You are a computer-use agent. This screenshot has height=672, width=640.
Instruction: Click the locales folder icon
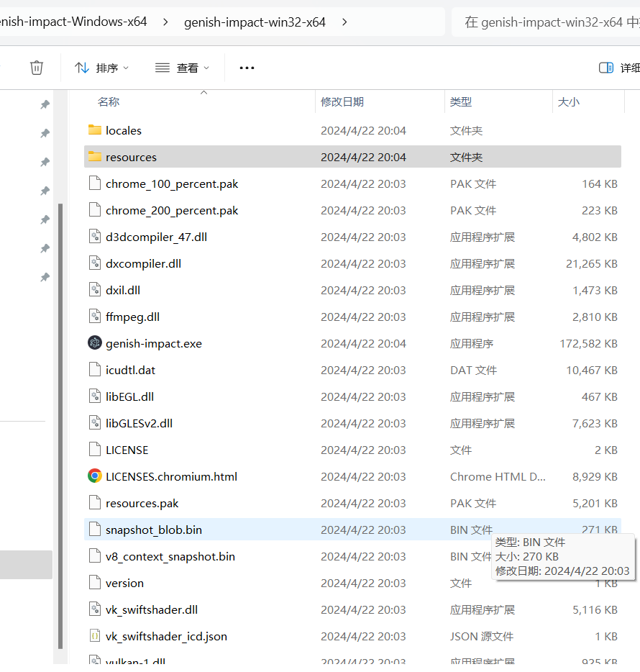(94, 130)
